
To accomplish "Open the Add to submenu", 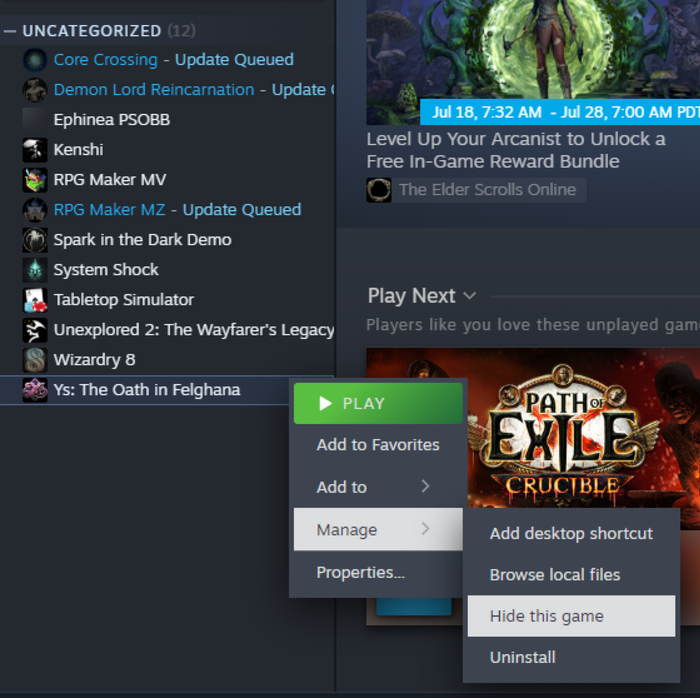I will click(378, 487).
